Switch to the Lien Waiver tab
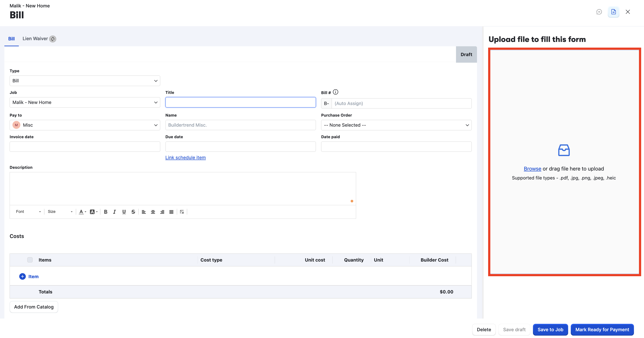 pyautogui.click(x=35, y=39)
